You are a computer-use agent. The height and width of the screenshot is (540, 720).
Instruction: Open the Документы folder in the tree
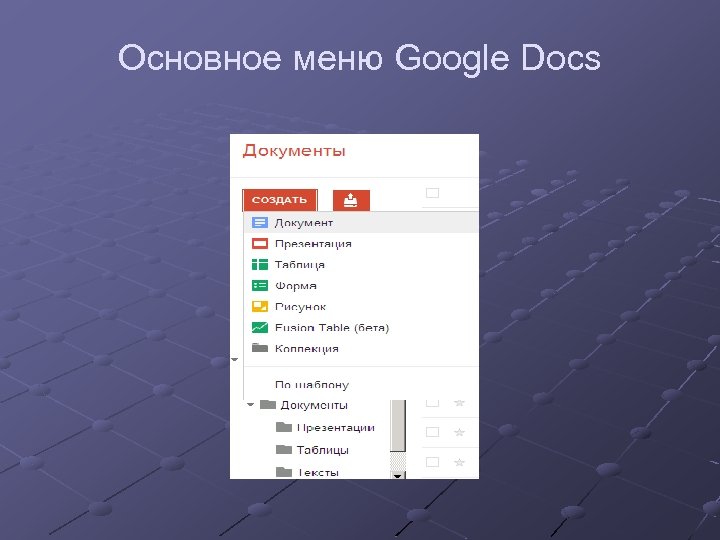point(314,405)
